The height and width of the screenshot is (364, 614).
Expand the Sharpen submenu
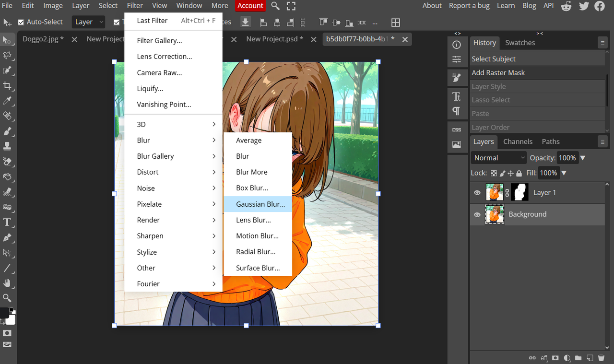(173, 236)
